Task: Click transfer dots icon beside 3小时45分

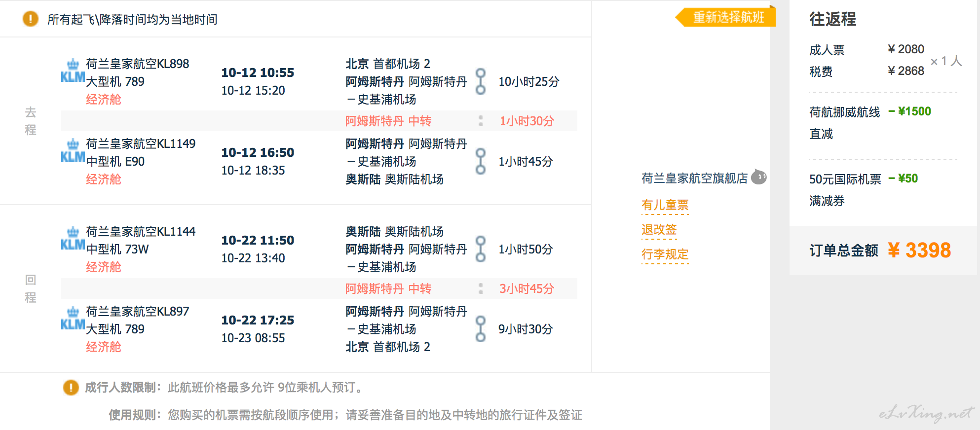Action: (x=481, y=288)
